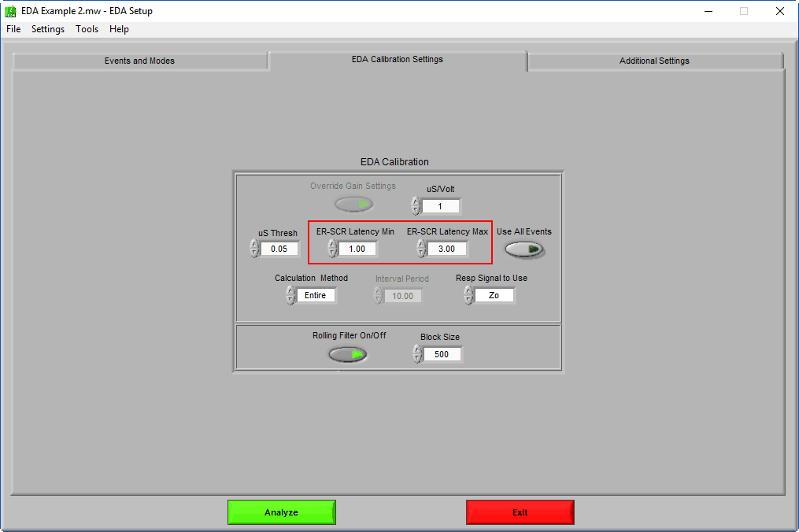Click the Calculation Method stepper arrows

290,295
